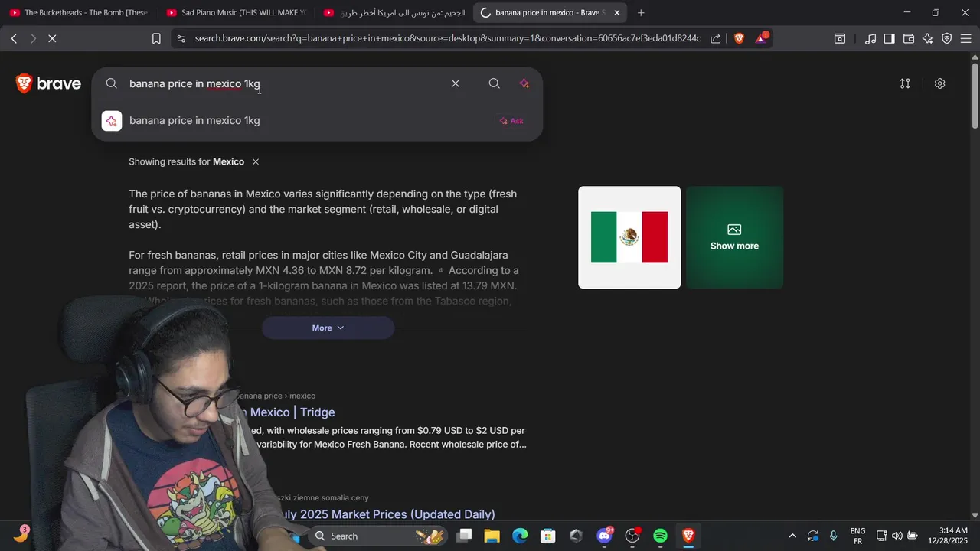Open the Brave Search settings gear
Screen dimensions: 980x551
click(x=940, y=83)
